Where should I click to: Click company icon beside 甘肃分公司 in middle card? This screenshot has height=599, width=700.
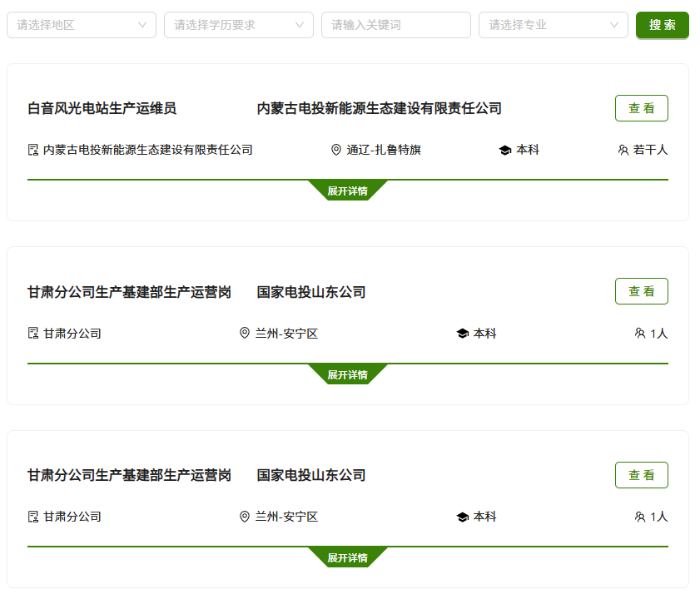click(33, 333)
